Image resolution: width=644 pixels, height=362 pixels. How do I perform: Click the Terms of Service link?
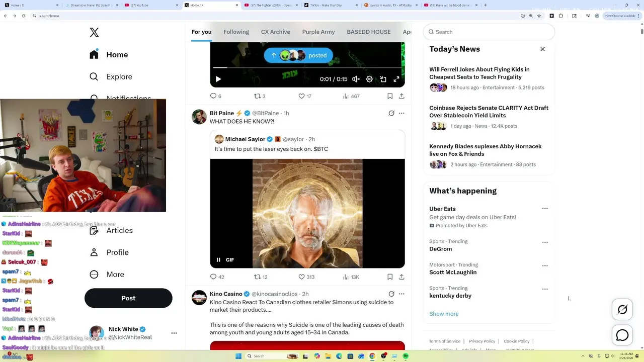pos(445,341)
